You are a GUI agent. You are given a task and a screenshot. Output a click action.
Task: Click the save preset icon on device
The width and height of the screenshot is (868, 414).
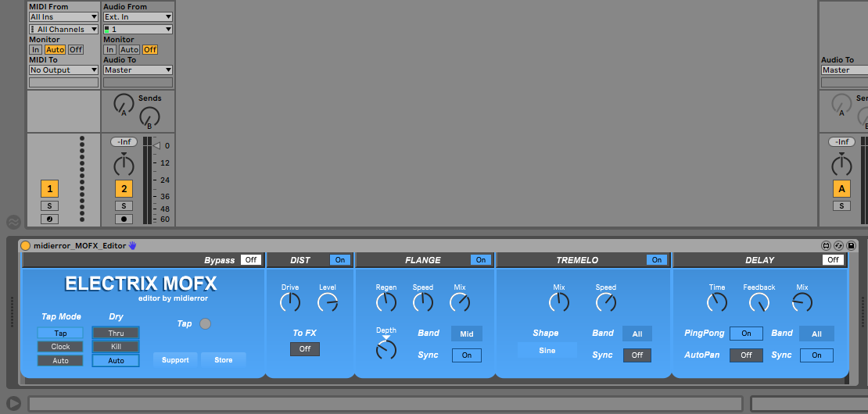coord(852,245)
